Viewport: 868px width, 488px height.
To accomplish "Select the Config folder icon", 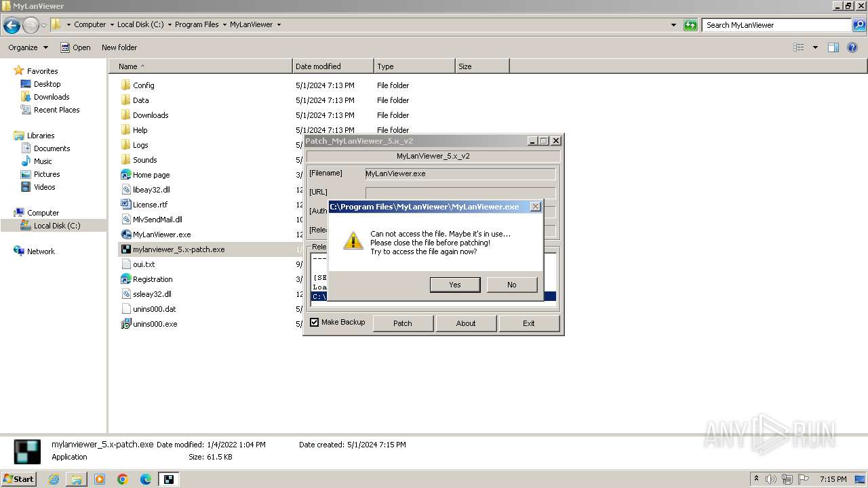I will (x=125, y=85).
